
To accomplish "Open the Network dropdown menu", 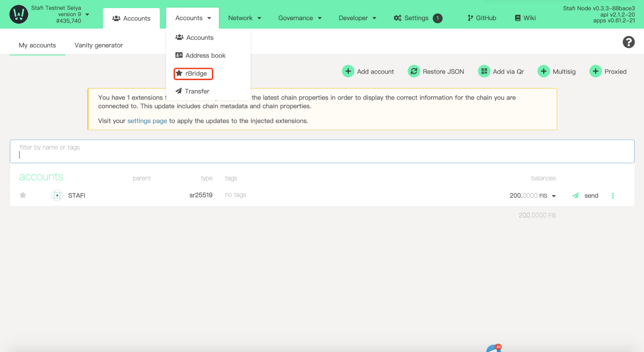I will tap(245, 18).
